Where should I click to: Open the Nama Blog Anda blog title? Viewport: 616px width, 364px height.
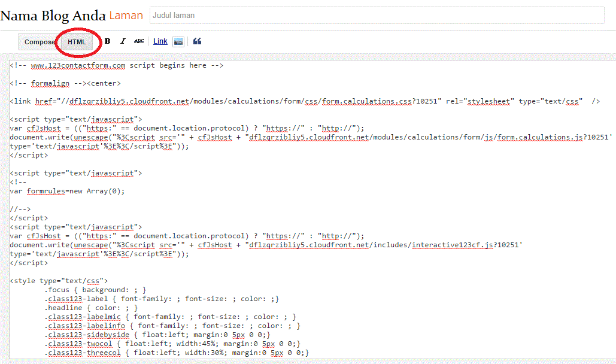click(x=53, y=16)
